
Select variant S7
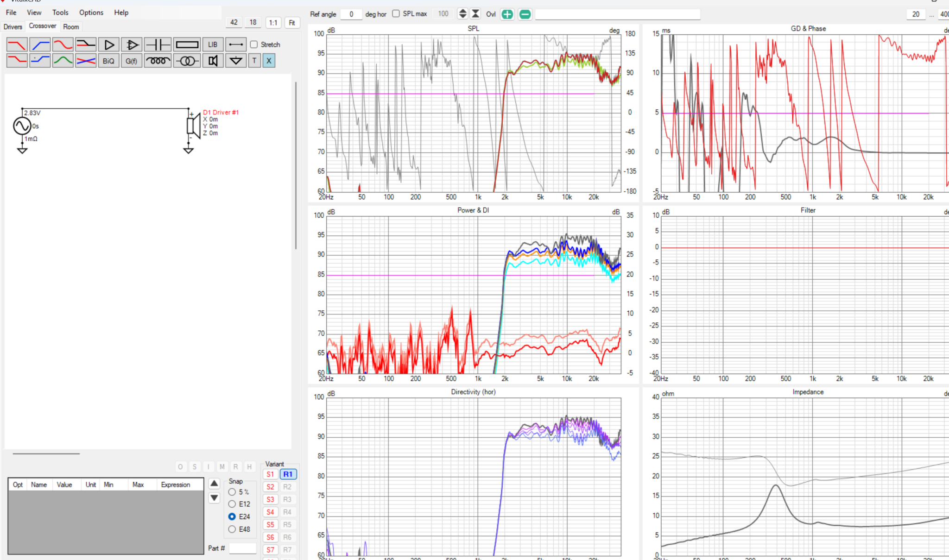point(270,550)
